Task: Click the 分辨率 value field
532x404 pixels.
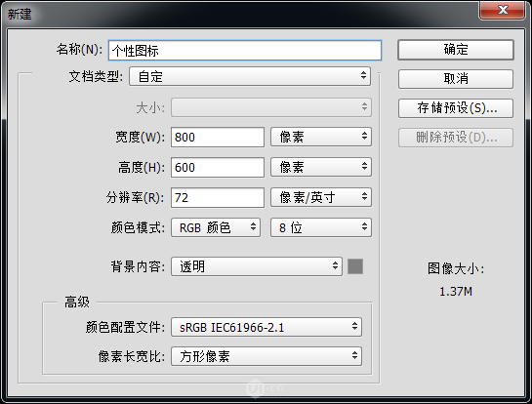Action: click(218, 197)
